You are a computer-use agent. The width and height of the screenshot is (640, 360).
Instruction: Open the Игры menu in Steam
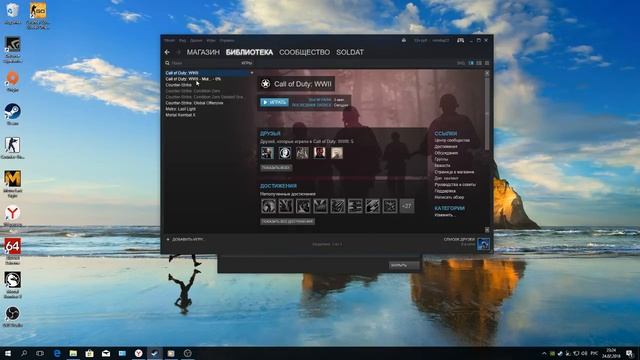click(211, 40)
